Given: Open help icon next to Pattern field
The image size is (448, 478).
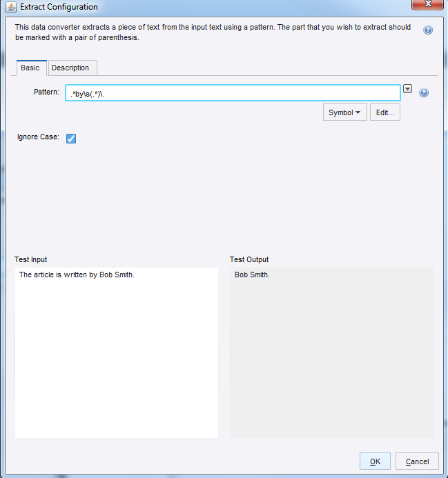Looking at the screenshot, I should [x=424, y=92].
